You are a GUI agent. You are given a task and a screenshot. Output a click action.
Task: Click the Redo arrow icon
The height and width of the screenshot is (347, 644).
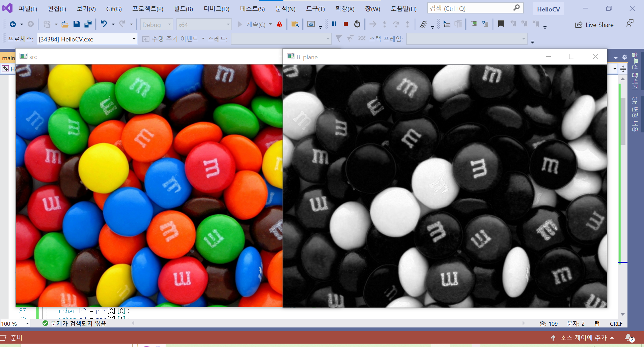tap(122, 24)
